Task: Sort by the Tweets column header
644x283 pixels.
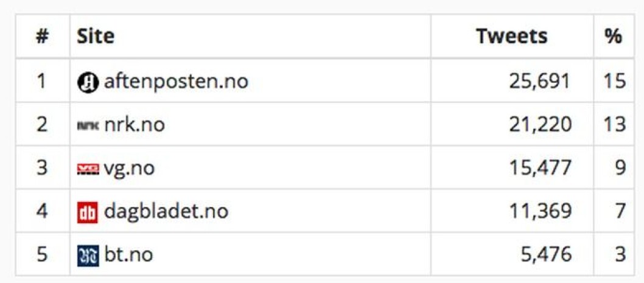Action: coord(512,36)
